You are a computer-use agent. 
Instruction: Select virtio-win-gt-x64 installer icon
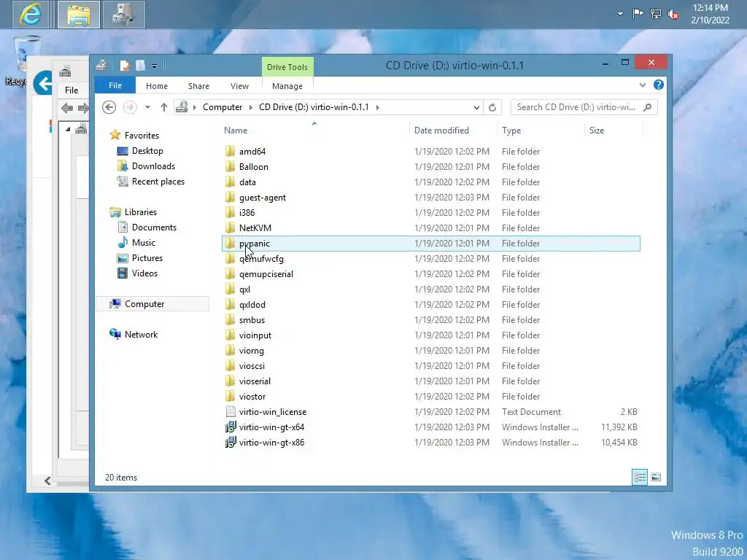(230, 427)
